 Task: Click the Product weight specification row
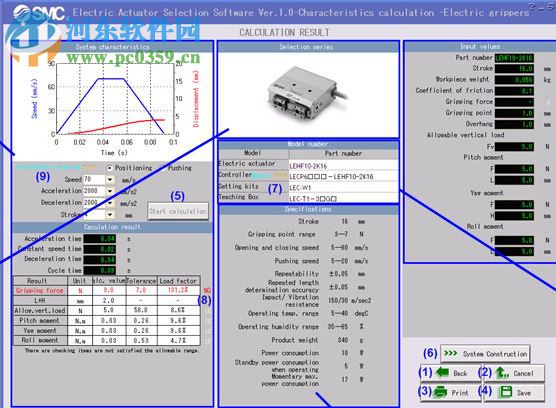316,340
